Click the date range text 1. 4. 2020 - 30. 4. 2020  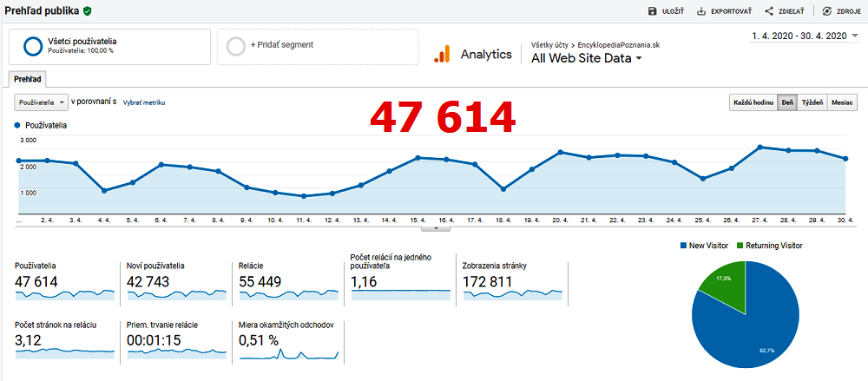pos(799,36)
